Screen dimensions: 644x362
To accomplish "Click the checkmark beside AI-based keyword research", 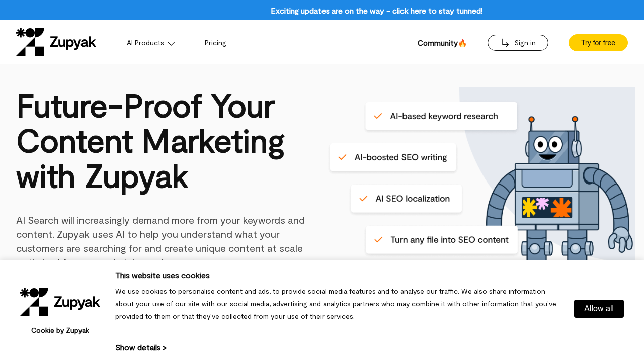I will coord(378,115).
